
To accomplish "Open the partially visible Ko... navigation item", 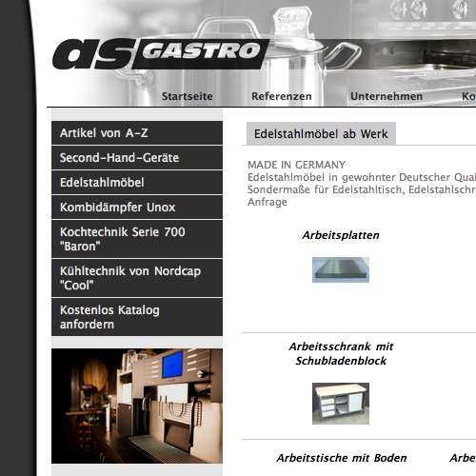I will [x=468, y=96].
